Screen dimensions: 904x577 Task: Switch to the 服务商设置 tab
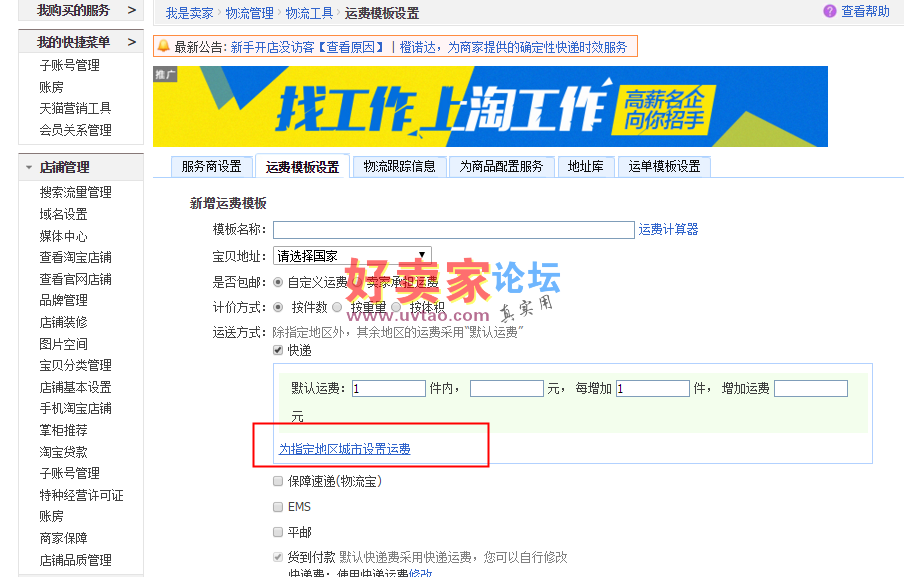pyautogui.click(x=212, y=167)
